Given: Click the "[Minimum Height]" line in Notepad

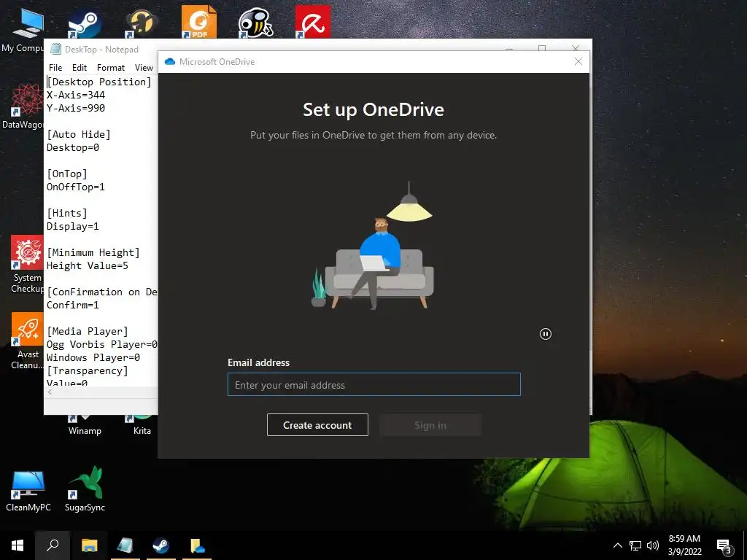Looking at the screenshot, I should pos(93,252).
